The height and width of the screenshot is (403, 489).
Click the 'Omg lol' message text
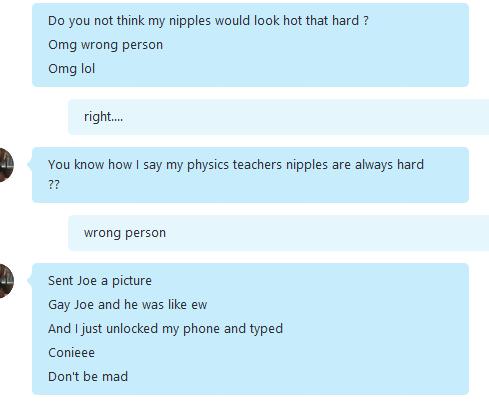72,69
